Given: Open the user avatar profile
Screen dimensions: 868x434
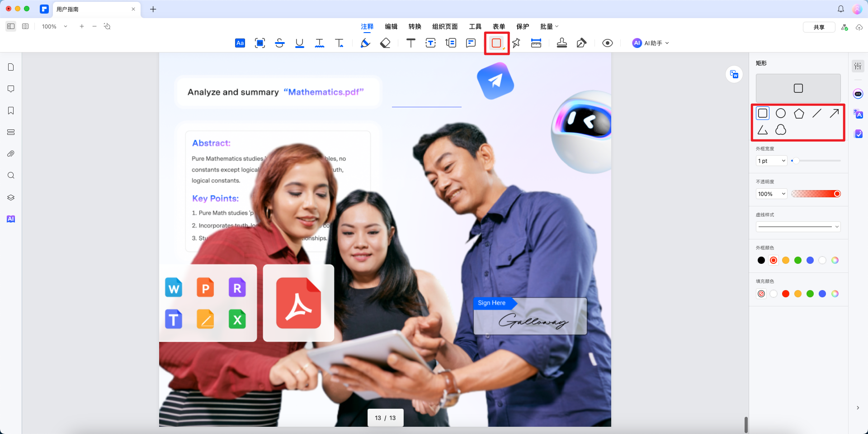Looking at the screenshot, I should [857, 9].
